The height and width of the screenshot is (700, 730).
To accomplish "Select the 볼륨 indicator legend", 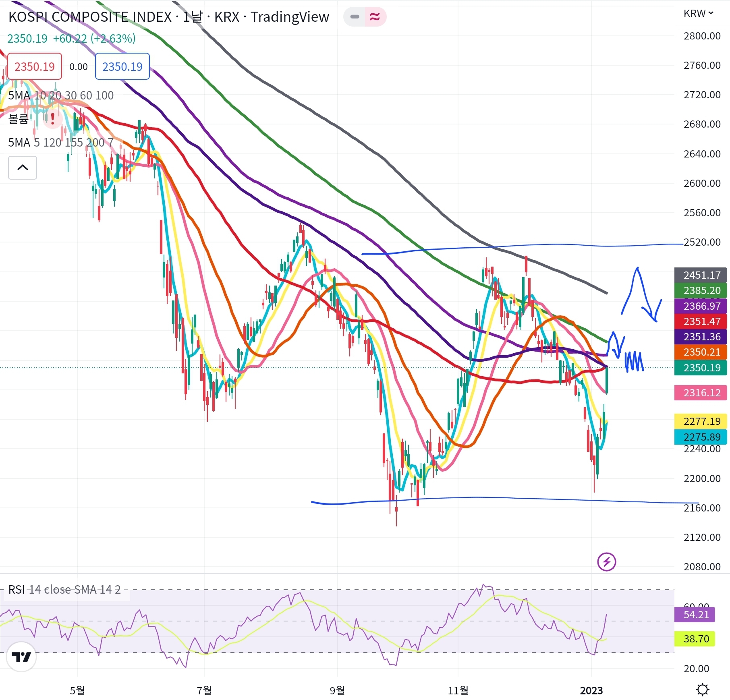I will [x=19, y=119].
